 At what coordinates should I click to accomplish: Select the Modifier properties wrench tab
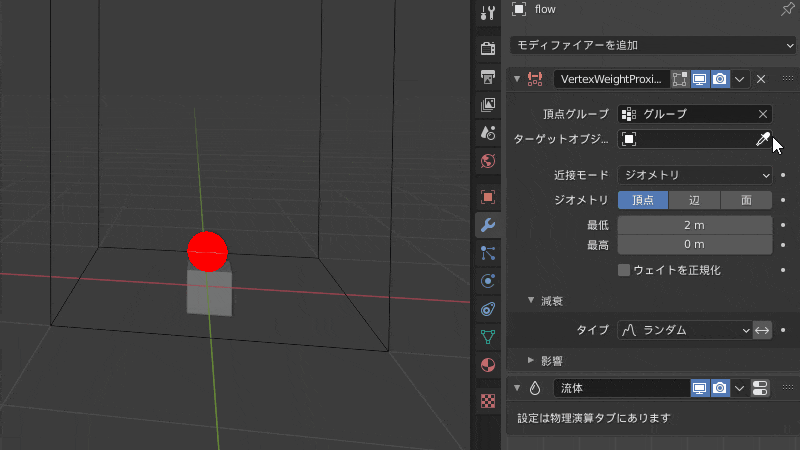pos(488,225)
